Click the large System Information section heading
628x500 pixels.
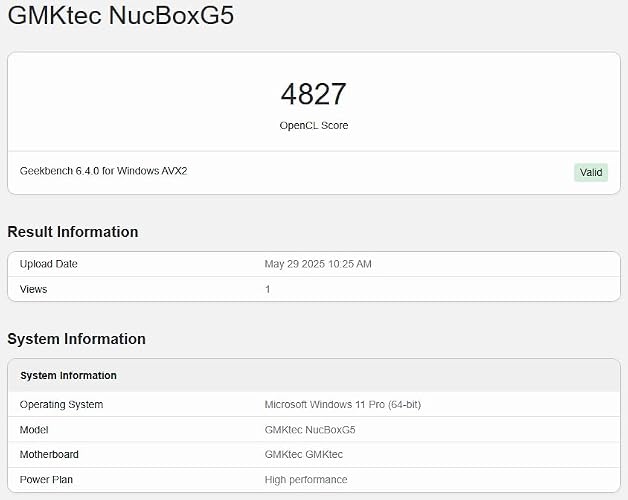[x=76, y=339]
